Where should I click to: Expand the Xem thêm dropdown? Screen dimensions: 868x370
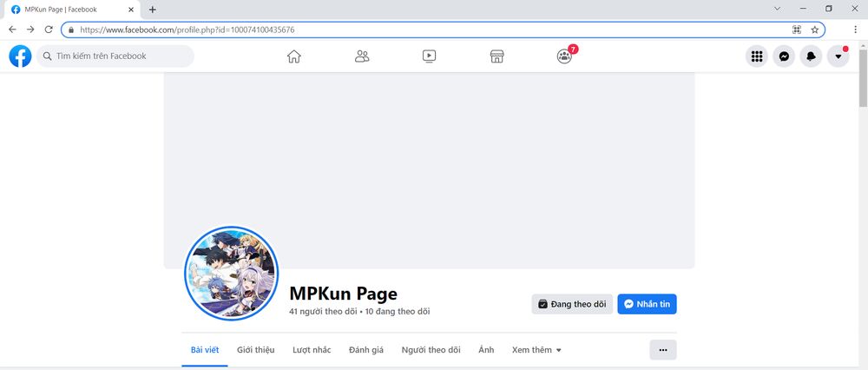(536, 350)
